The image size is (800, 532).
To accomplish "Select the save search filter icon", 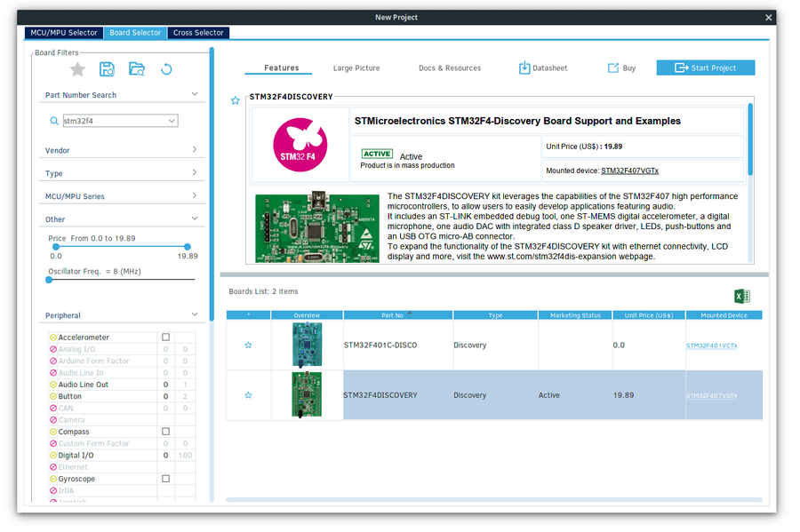I will [x=107, y=68].
